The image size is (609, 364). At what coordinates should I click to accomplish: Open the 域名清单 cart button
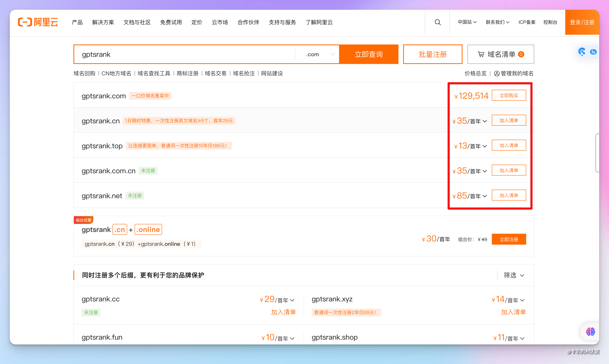pyautogui.click(x=500, y=54)
